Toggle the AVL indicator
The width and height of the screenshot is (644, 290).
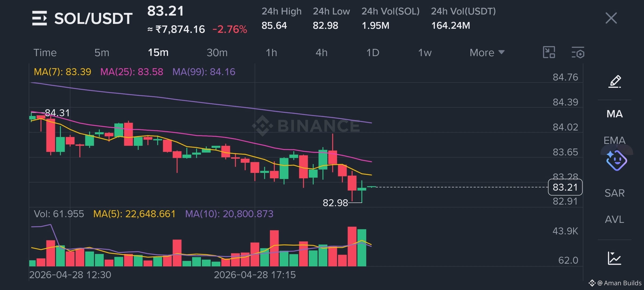(614, 219)
